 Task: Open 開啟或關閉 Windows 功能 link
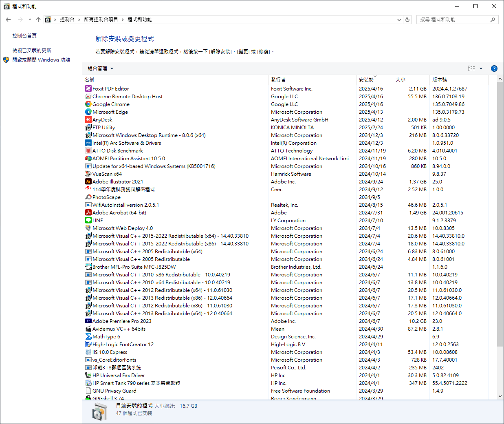[41, 60]
